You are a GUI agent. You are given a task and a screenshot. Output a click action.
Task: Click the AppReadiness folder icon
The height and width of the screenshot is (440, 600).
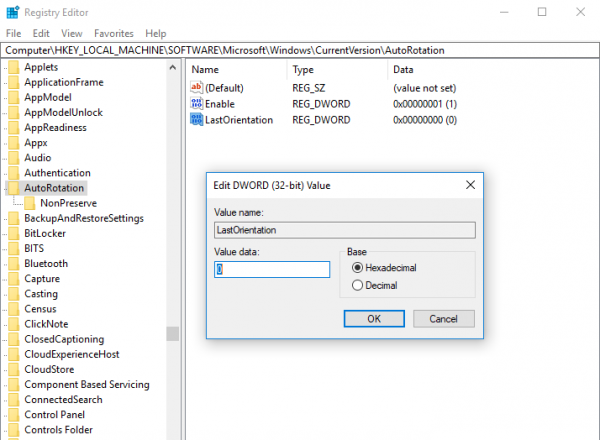pyautogui.click(x=14, y=127)
